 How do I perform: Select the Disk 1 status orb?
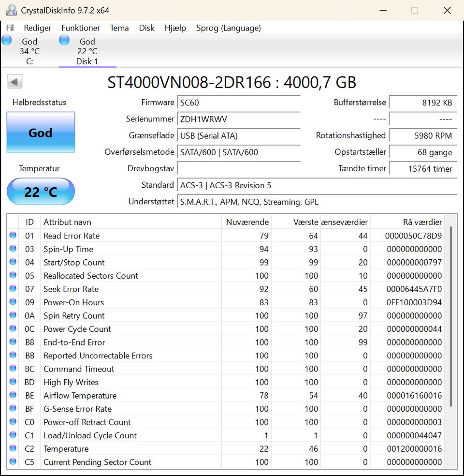pos(64,41)
